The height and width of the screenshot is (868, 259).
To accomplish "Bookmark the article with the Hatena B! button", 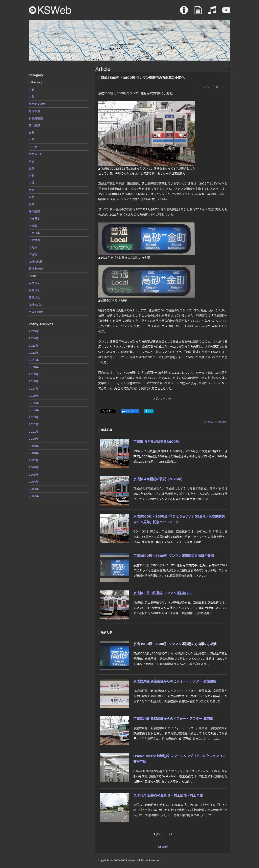I will point(148,411).
